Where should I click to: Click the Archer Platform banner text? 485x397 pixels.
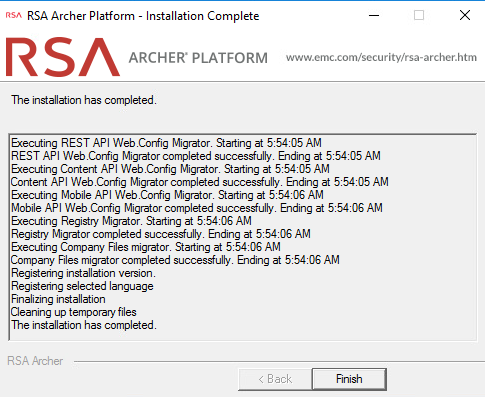pyautogui.click(x=198, y=58)
